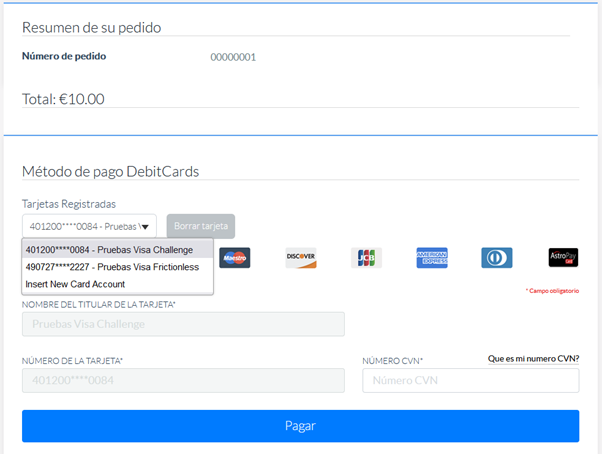Image resolution: width=602 pixels, height=454 pixels.
Task: Click the order number 00000001
Action: [233, 57]
